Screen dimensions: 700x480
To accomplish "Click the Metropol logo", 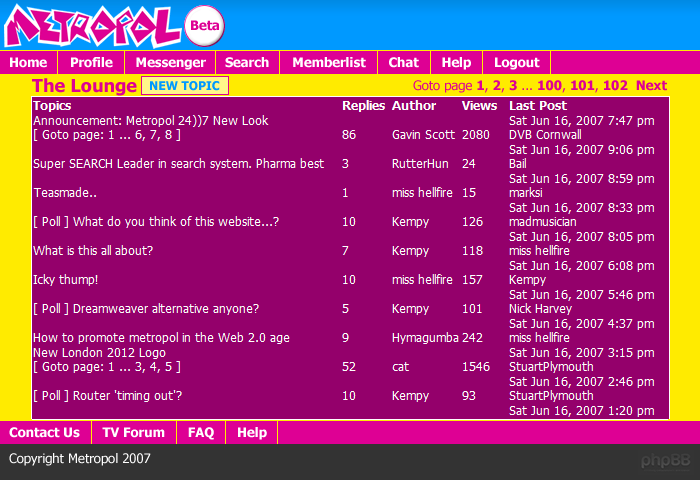I will 92,26.
